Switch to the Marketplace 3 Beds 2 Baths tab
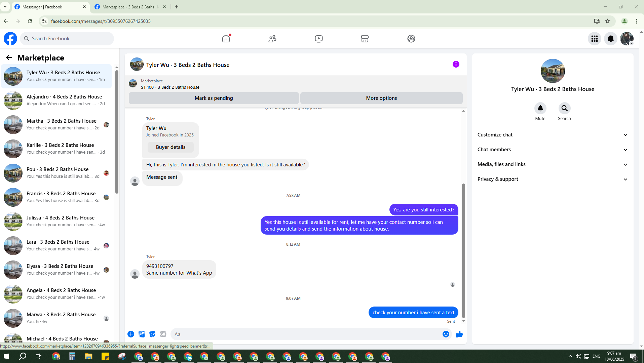This screenshot has height=363, width=644. click(130, 7)
